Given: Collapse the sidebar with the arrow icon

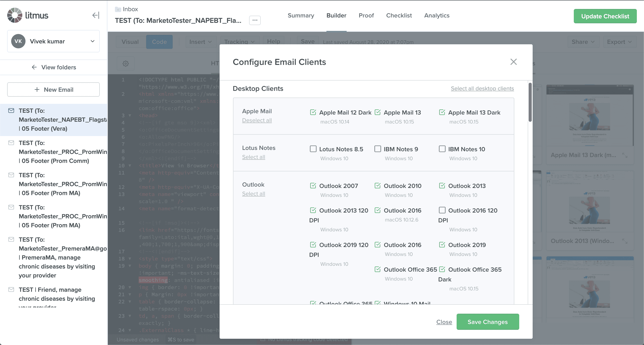Looking at the screenshot, I should 96,15.
